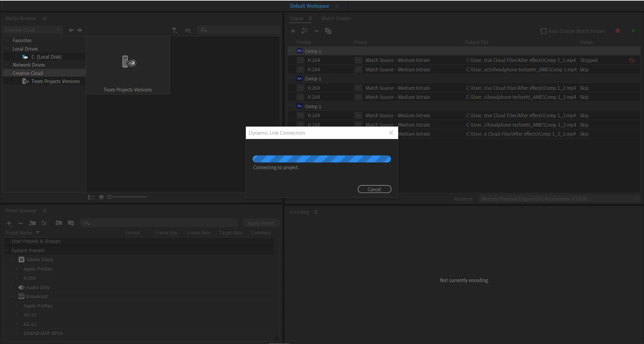Create a new preset group

32,223
